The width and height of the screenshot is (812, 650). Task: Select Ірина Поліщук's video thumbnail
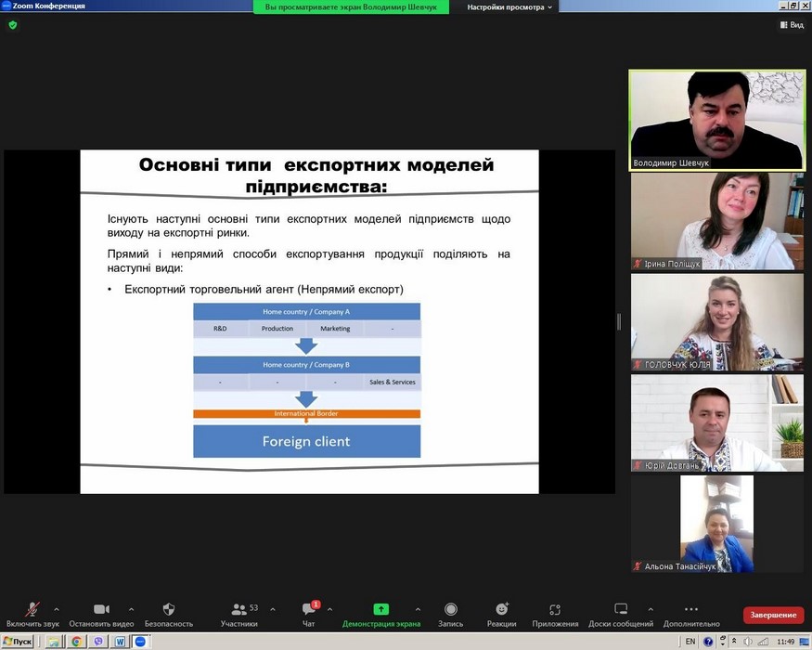(717, 221)
